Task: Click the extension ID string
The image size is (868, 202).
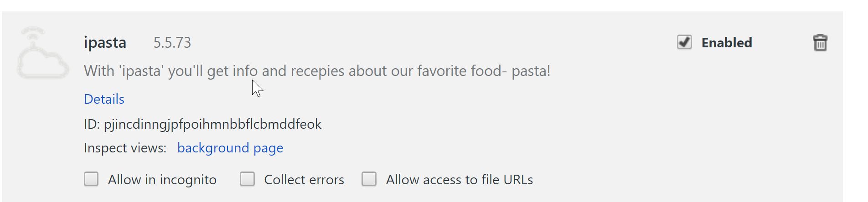Action: 212,124
